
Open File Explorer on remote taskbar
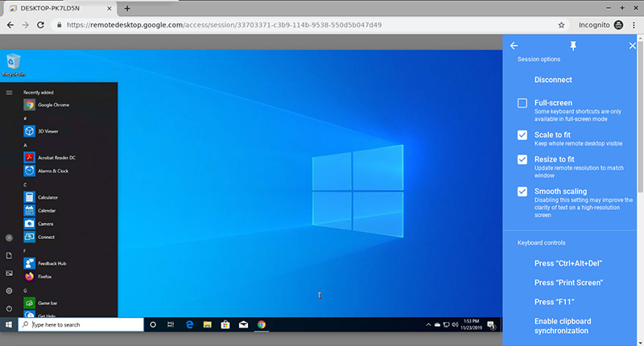pyautogui.click(x=208, y=324)
